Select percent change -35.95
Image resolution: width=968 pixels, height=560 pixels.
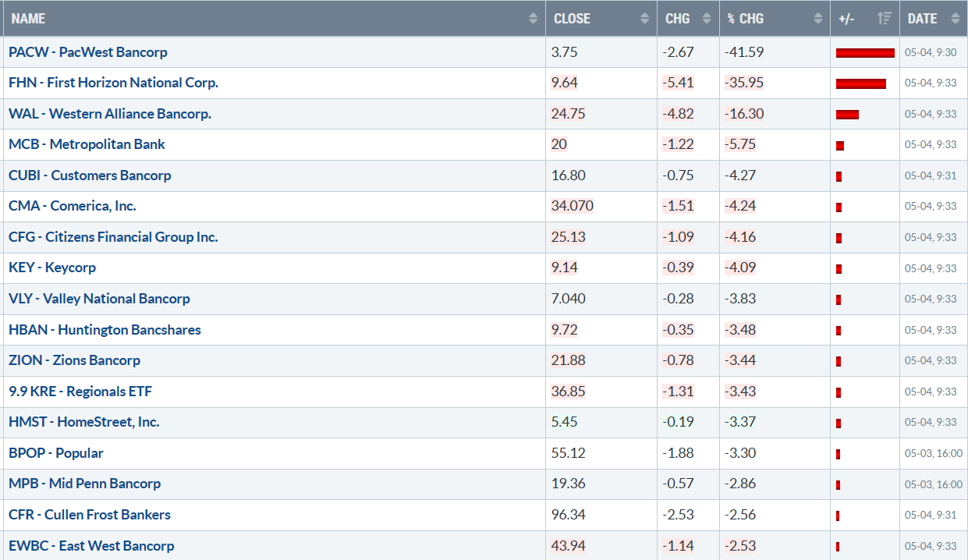744,83
